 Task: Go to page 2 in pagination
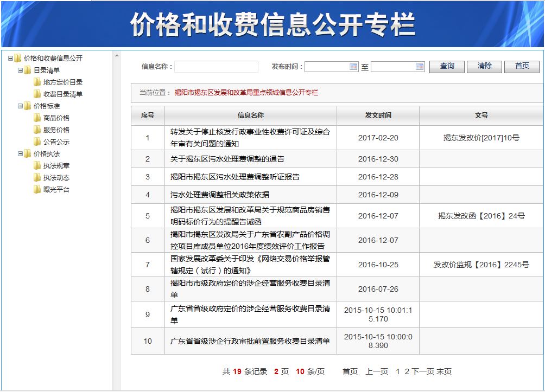click(x=407, y=371)
